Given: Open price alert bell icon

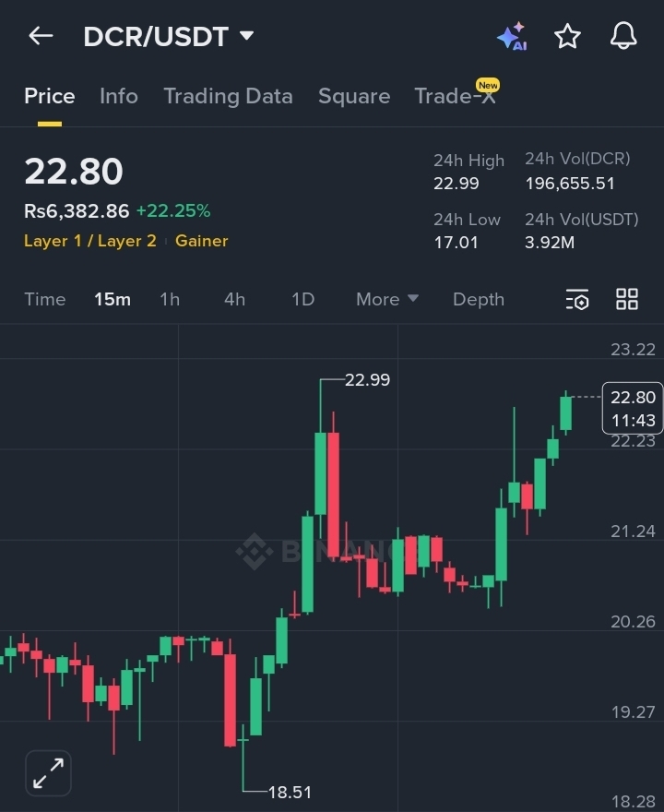Looking at the screenshot, I should click(623, 36).
